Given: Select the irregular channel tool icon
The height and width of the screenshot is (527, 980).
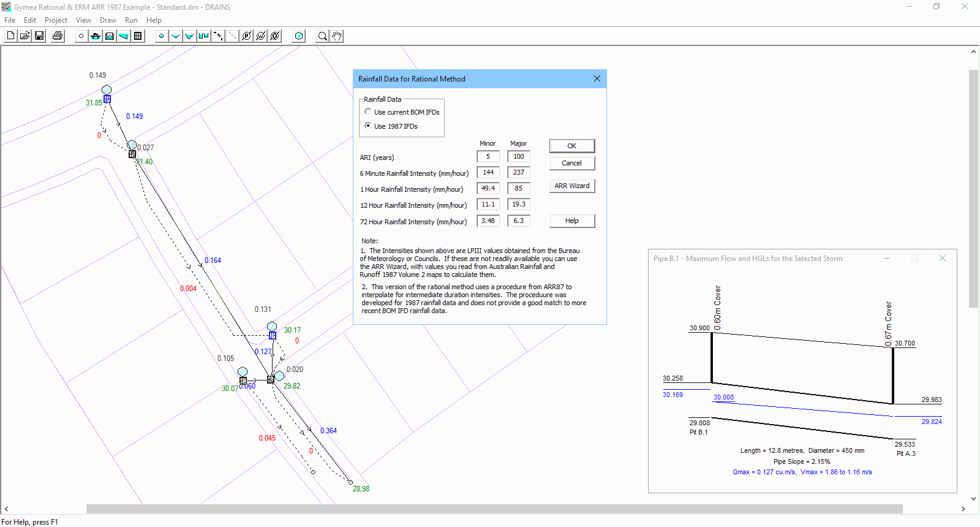Looking at the screenshot, I should click(x=189, y=36).
